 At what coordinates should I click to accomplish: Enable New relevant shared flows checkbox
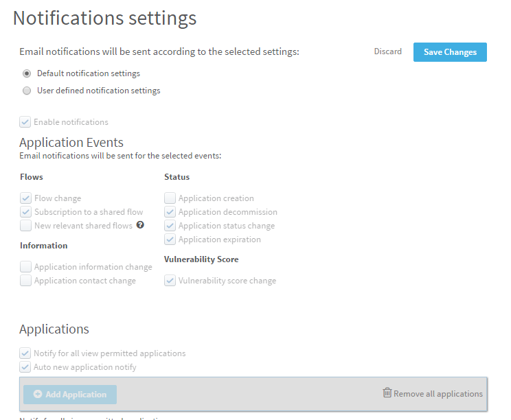[x=26, y=226]
